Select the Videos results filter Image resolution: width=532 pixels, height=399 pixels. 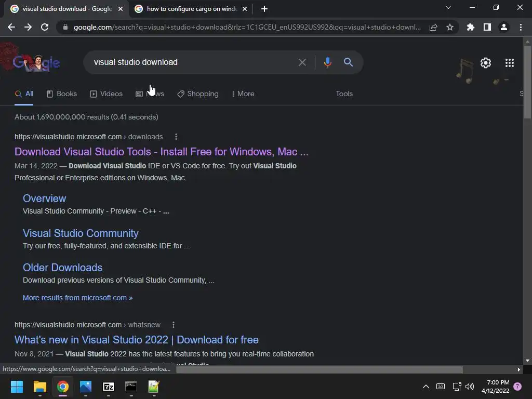tap(106, 94)
